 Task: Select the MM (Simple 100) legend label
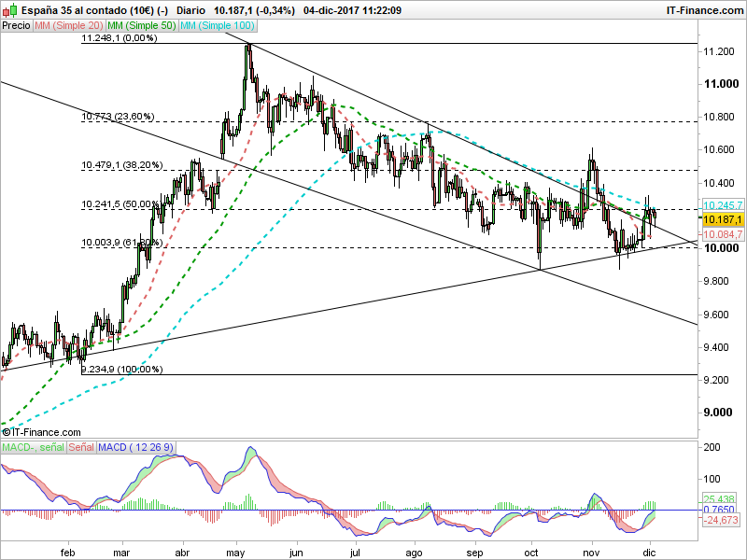[218, 26]
